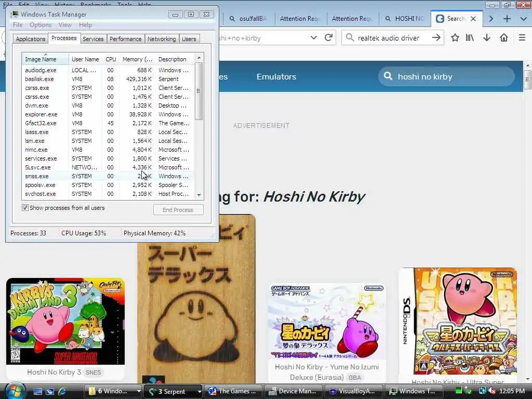532x399 pixels.
Task: Switch to the Networking tab
Action: 162,38
